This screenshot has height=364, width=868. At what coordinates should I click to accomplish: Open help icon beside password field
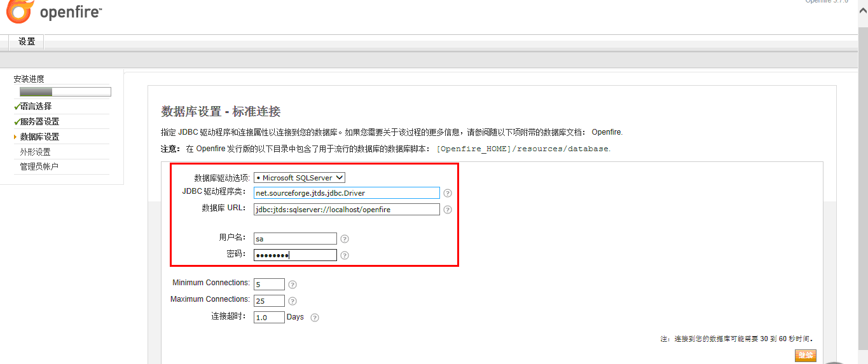pyautogui.click(x=345, y=255)
